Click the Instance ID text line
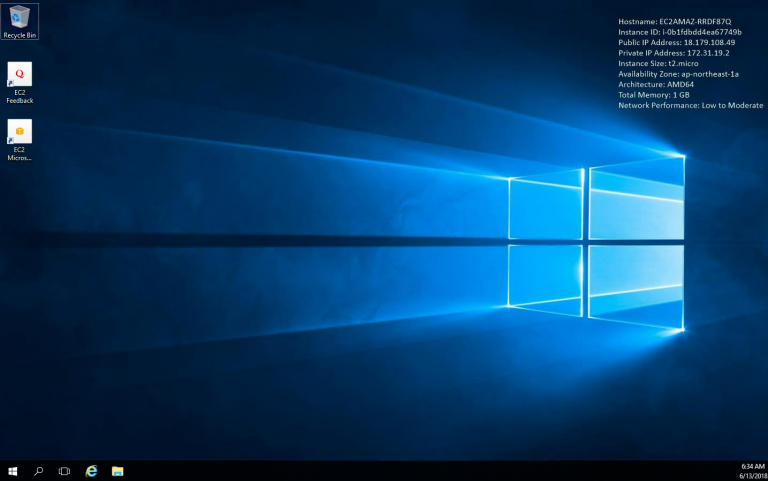This screenshot has width=768, height=481. pyautogui.click(x=680, y=32)
